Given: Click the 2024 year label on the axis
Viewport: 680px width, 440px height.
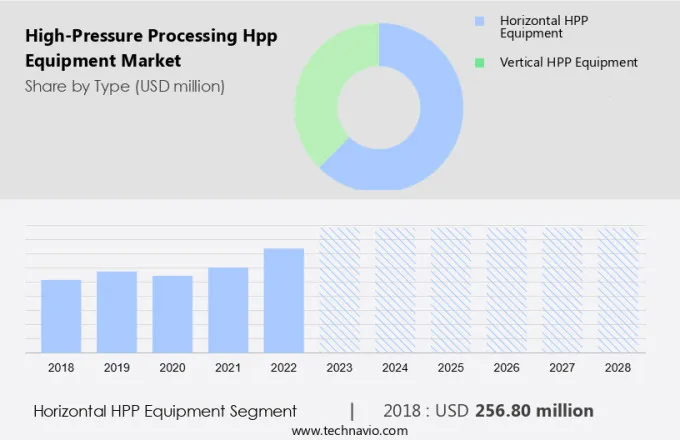Looking at the screenshot, I should coord(395,368).
